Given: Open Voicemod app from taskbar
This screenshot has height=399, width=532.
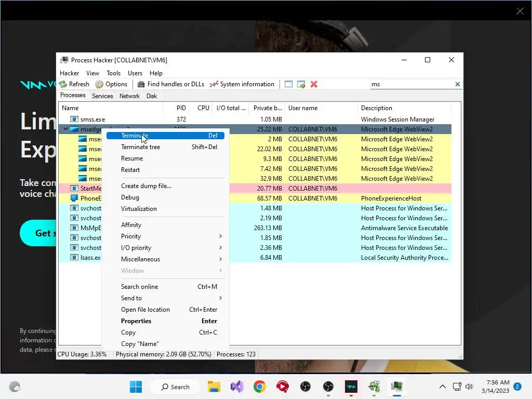Looking at the screenshot, I should pyautogui.click(x=351, y=387).
